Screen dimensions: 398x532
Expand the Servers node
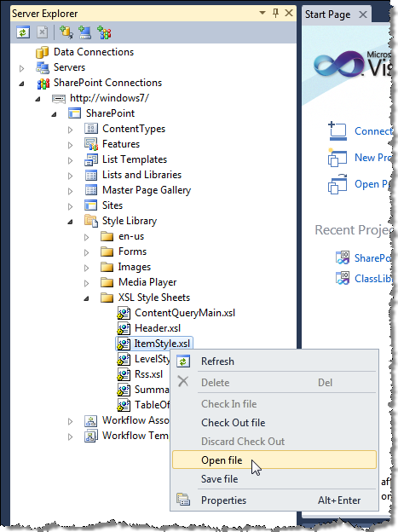[21, 68]
